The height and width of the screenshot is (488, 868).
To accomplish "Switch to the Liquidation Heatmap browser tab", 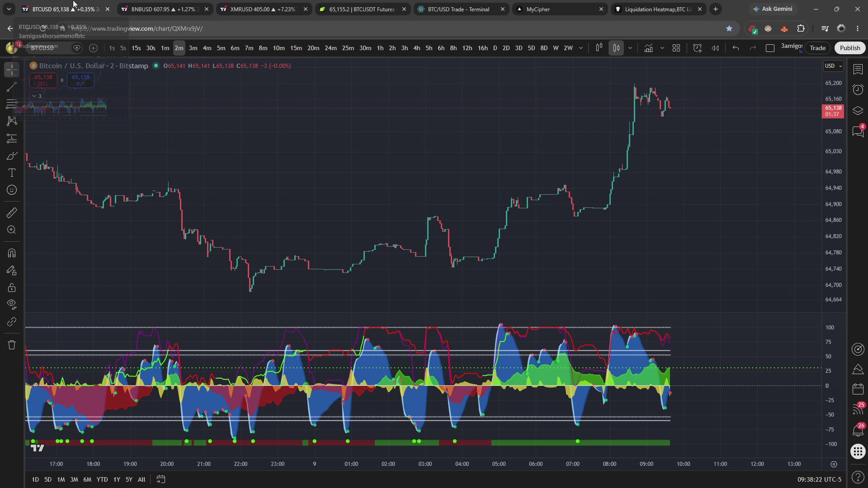I will point(658,9).
